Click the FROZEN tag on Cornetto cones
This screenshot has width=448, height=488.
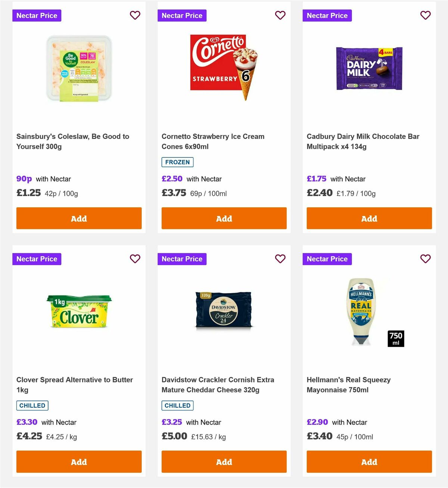(x=177, y=162)
